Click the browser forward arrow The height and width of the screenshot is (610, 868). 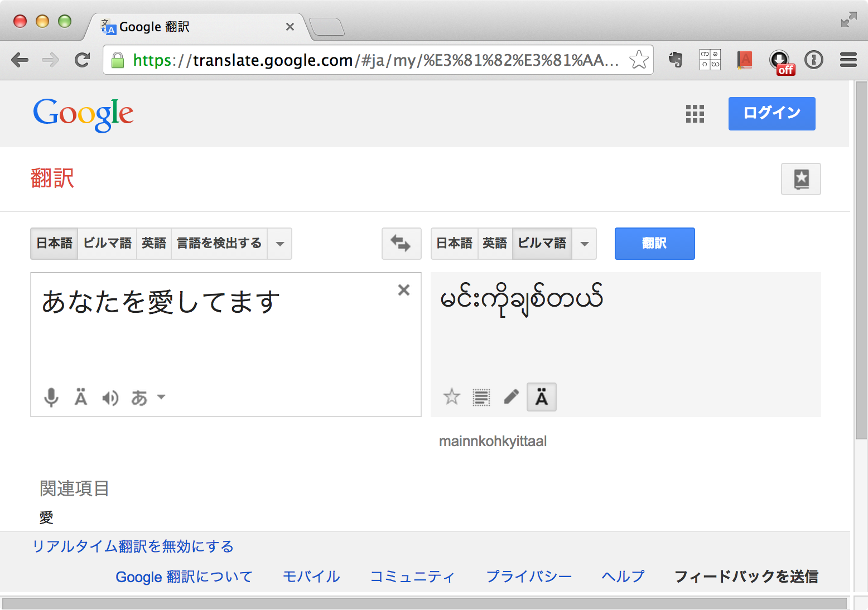pyautogui.click(x=51, y=60)
